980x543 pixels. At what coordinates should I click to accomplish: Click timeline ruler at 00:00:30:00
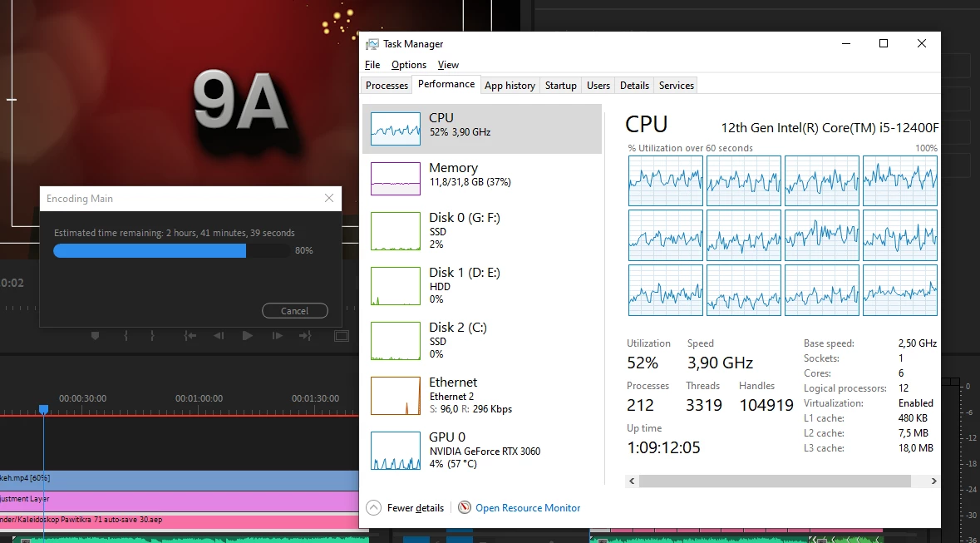(x=82, y=398)
